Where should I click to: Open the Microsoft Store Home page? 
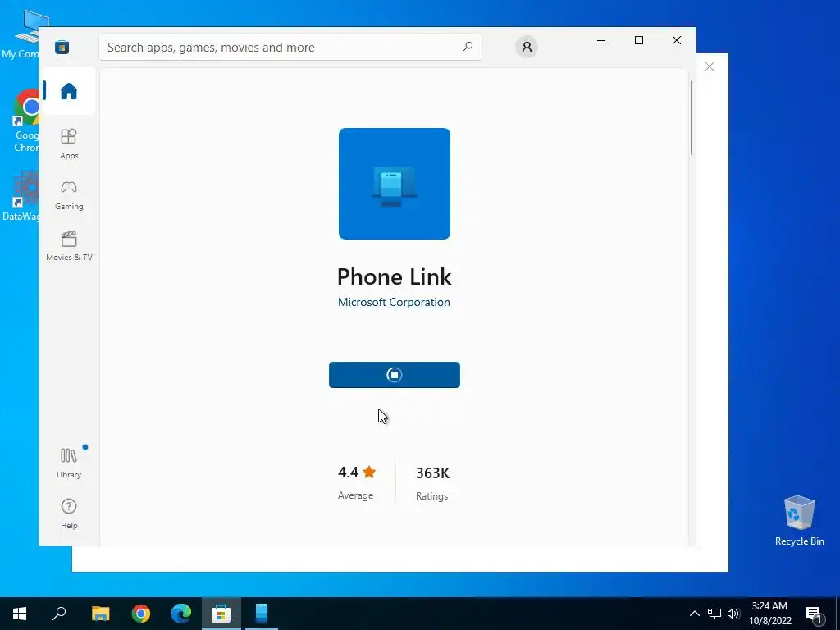[x=69, y=91]
